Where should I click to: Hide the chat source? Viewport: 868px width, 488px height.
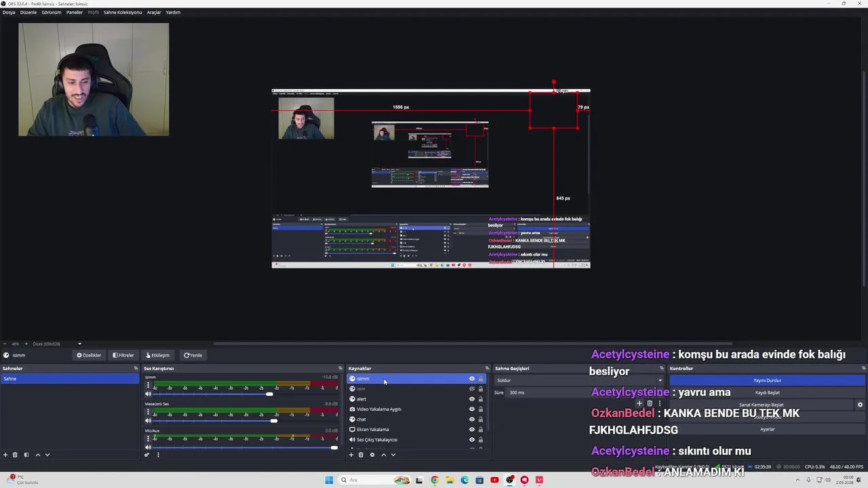click(472, 420)
